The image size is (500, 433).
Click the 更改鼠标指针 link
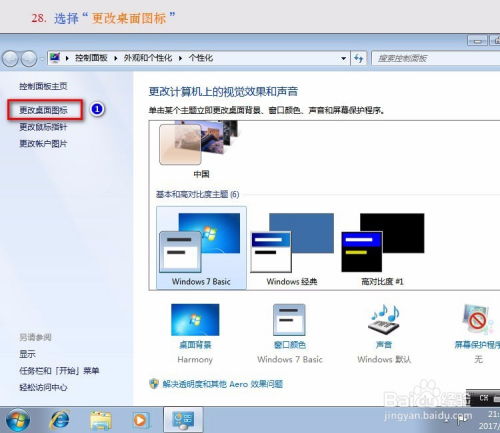point(43,127)
